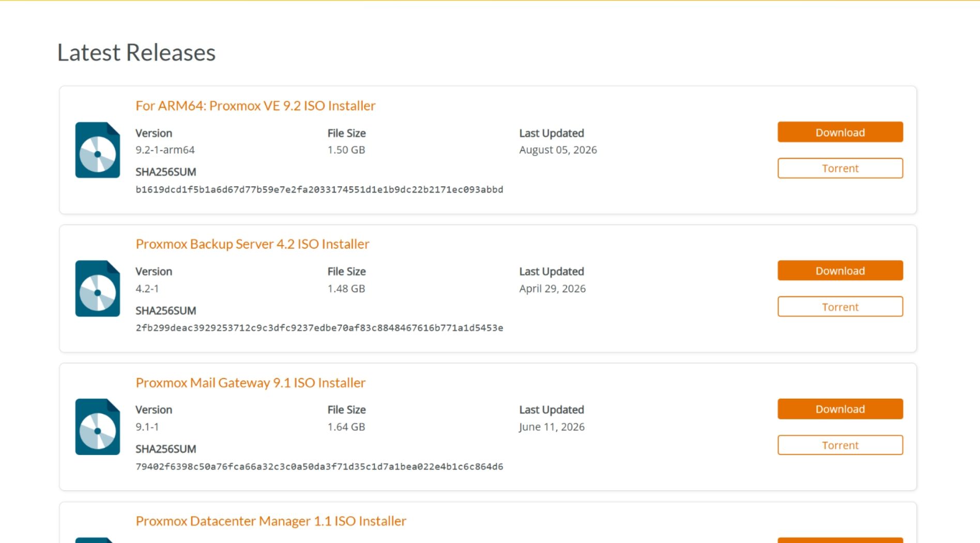Click the 1.64 GB file size value
980x543 pixels.
(346, 427)
